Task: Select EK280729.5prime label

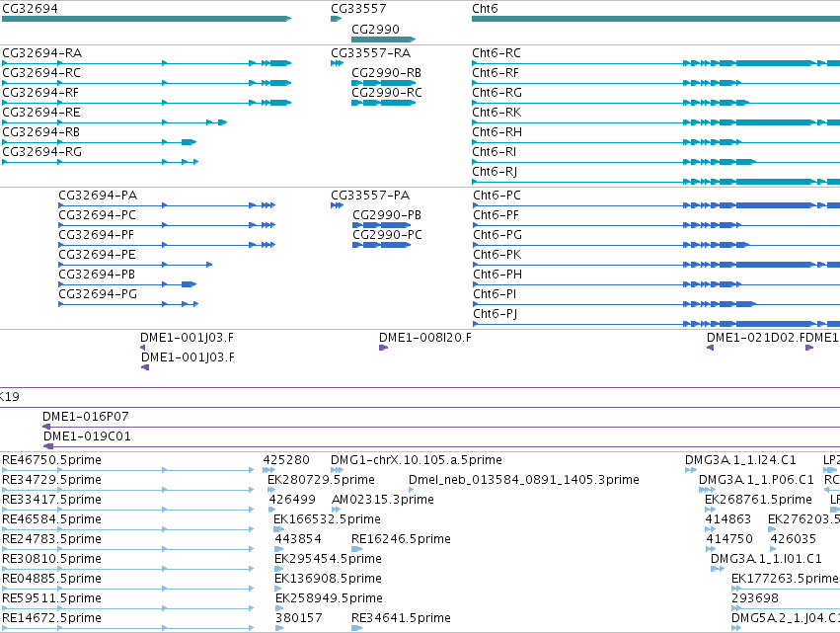Action: pyautogui.click(x=321, y=480)
